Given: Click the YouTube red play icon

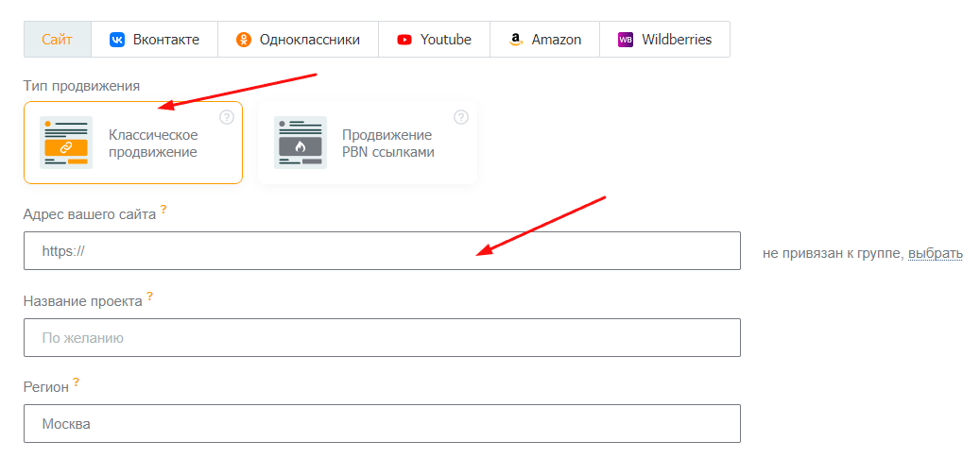Looking at the screenshot, I should (404, 40).
